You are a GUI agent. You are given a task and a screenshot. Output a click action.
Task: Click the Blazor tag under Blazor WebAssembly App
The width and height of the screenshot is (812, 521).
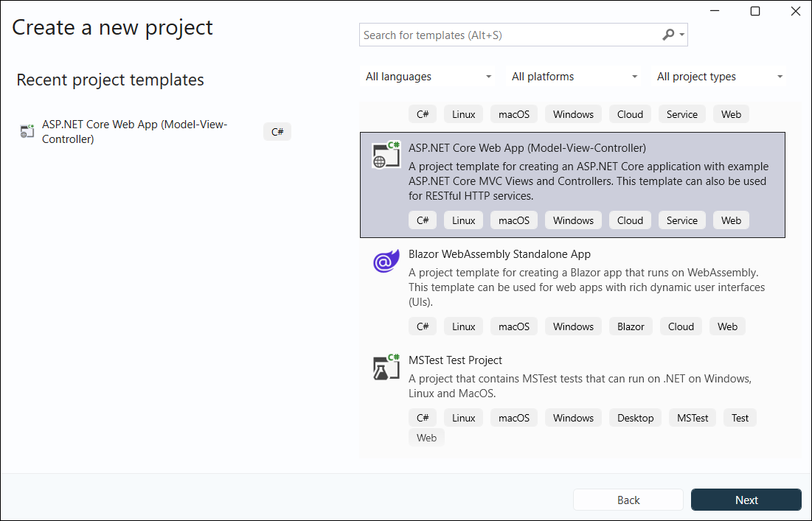631,326
